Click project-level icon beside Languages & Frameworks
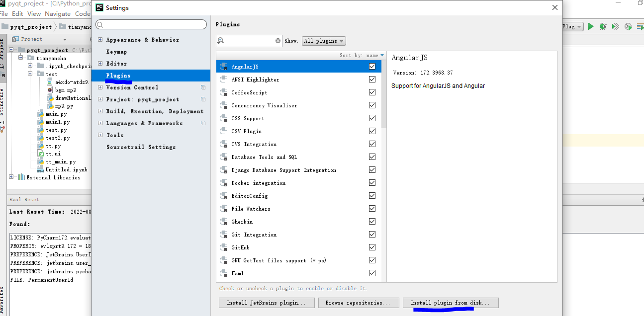Image resolution: width=644 pixels, height=316 pixels. coord(203,123)
